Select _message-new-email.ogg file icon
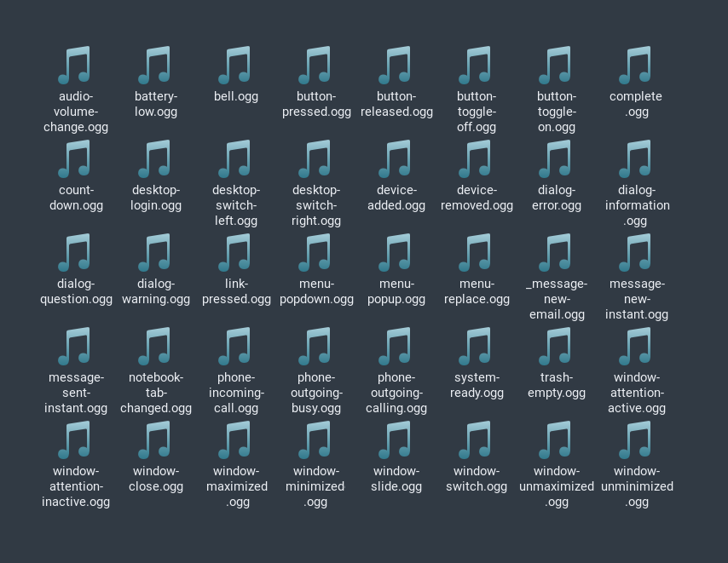This screenshot has width=728, height=563. pos(555,252)
